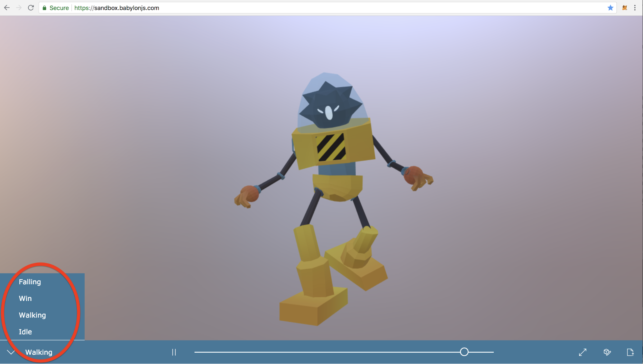This screenshot has height=364, width=643.
Task: Click the animation timeline slider handle
Action: coord(464,352)
